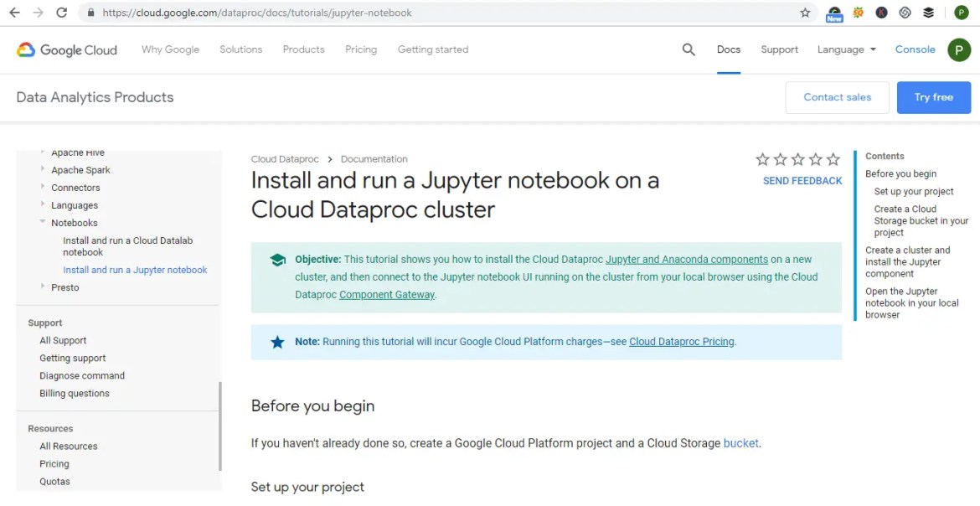Open Quotas sidebar link
Viewport: 980px width, 506px height.
(x=55, y=482)
